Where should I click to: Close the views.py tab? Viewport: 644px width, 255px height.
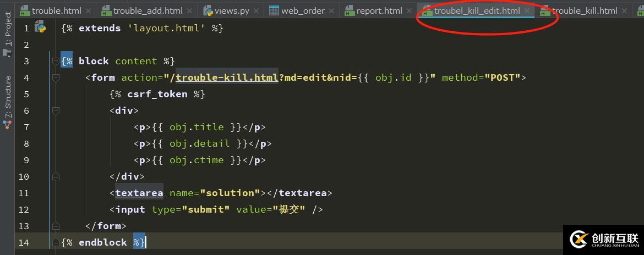[258, 11]
